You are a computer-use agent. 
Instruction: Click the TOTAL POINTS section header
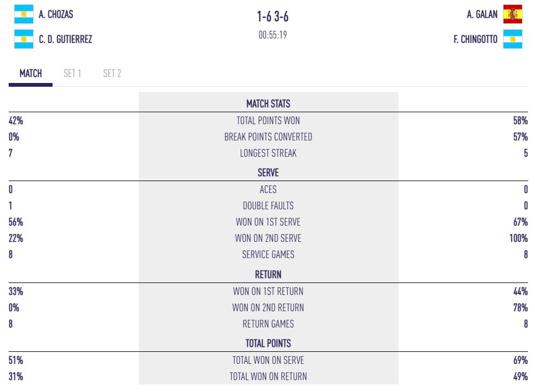coord(268,343)
